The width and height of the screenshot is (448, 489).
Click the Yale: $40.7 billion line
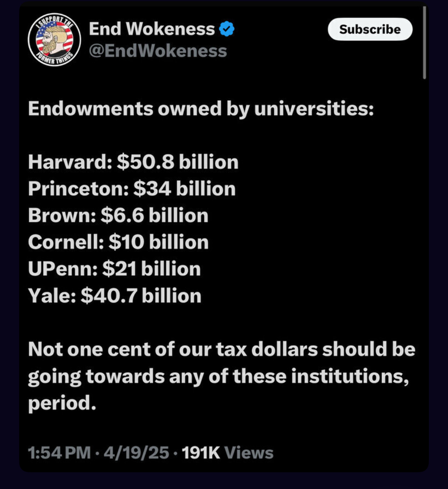[115, 296]
